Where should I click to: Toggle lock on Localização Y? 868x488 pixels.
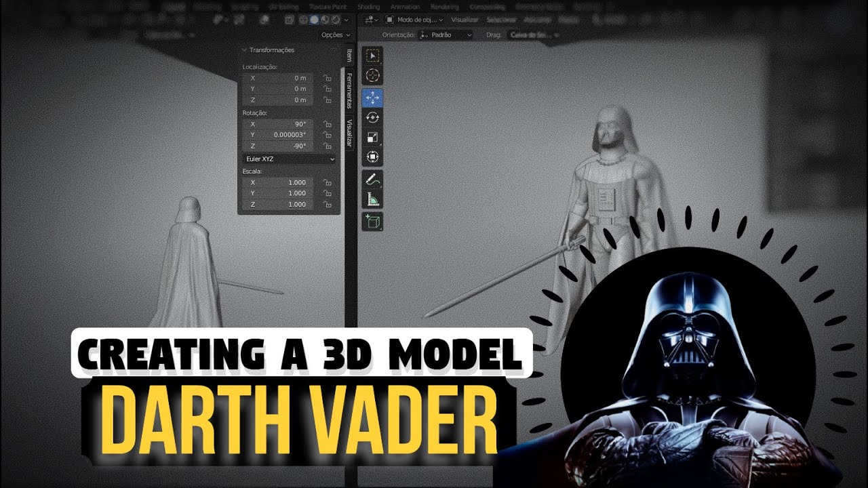(x=327, y=89)
